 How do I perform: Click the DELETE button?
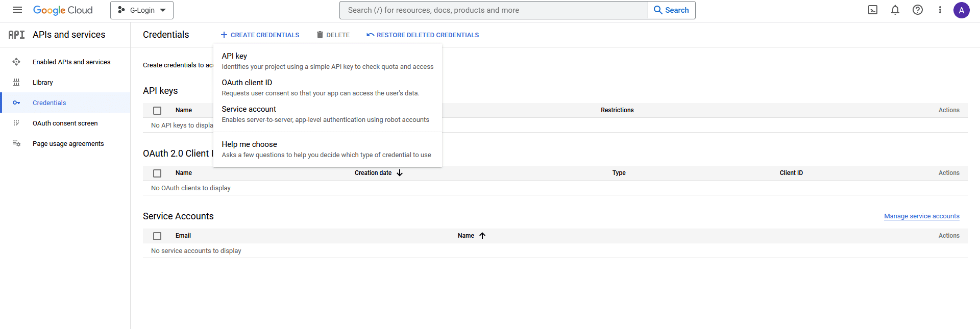pos(333,35)
